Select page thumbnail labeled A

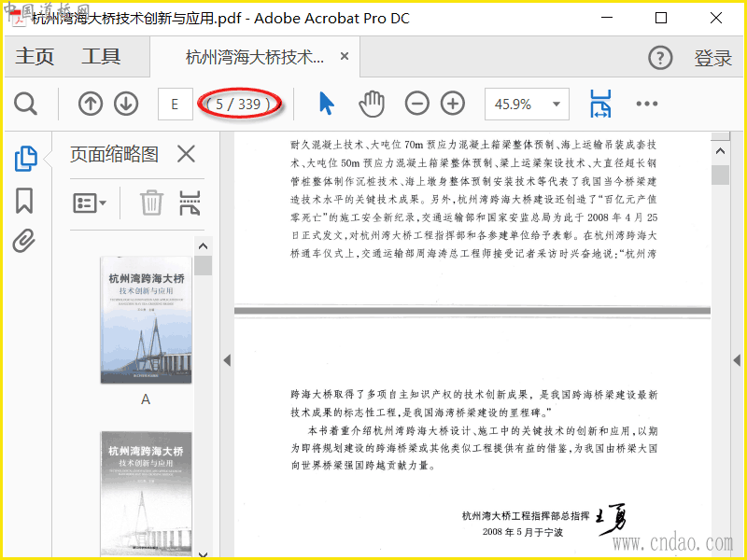(147, 320)
